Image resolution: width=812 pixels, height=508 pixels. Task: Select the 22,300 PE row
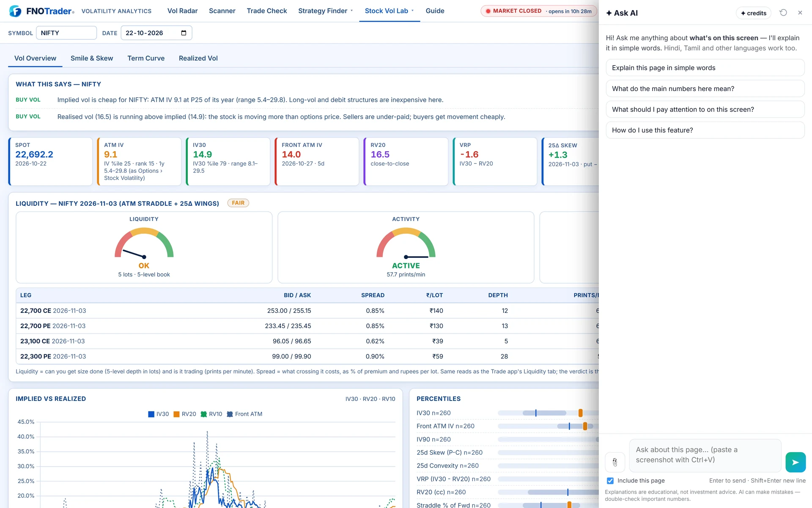(307, 356)
